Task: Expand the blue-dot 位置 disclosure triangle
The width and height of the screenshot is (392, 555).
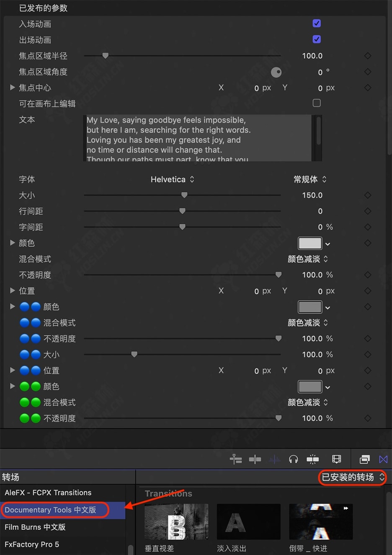Action: (x=13, y=370)
